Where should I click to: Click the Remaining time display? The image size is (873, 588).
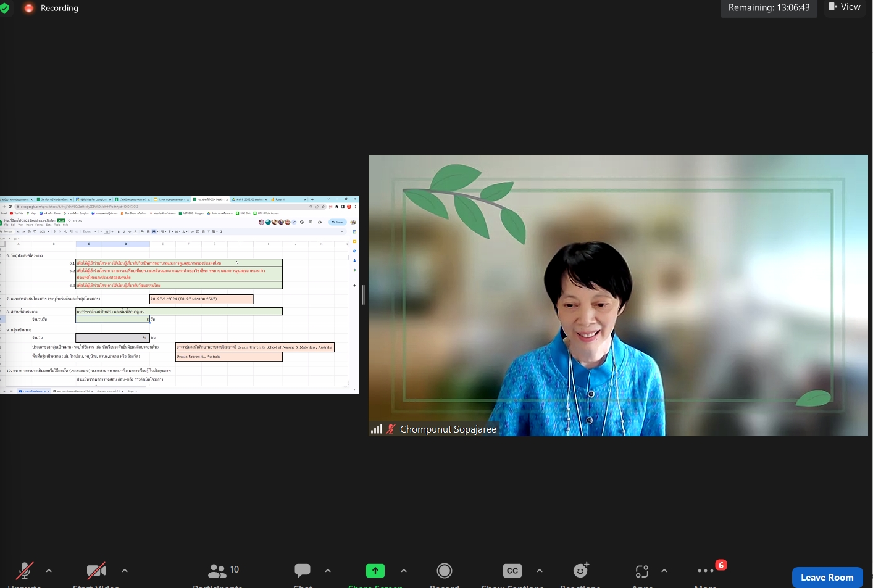tap(769, 8)
